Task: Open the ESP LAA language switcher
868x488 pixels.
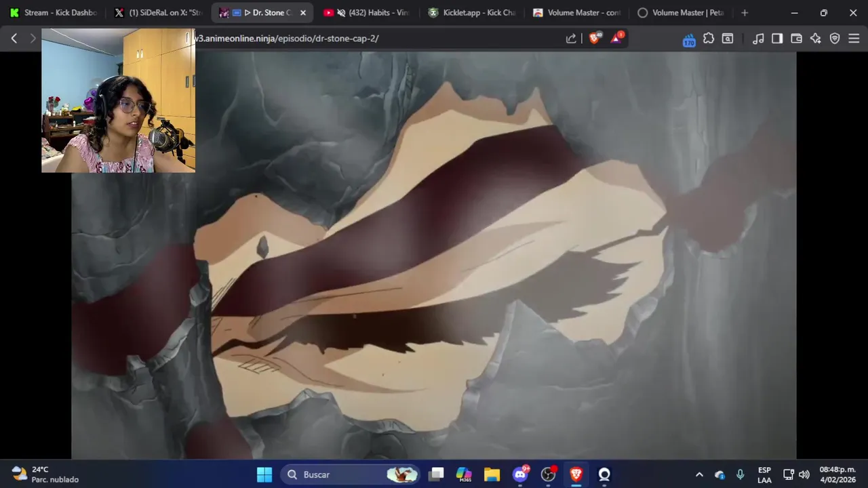Action: 764,474
